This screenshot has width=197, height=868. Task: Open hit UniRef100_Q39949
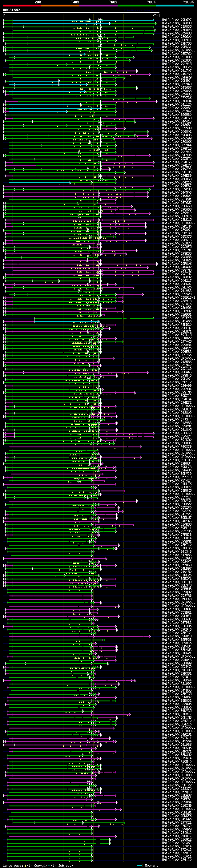pos(177,213)
